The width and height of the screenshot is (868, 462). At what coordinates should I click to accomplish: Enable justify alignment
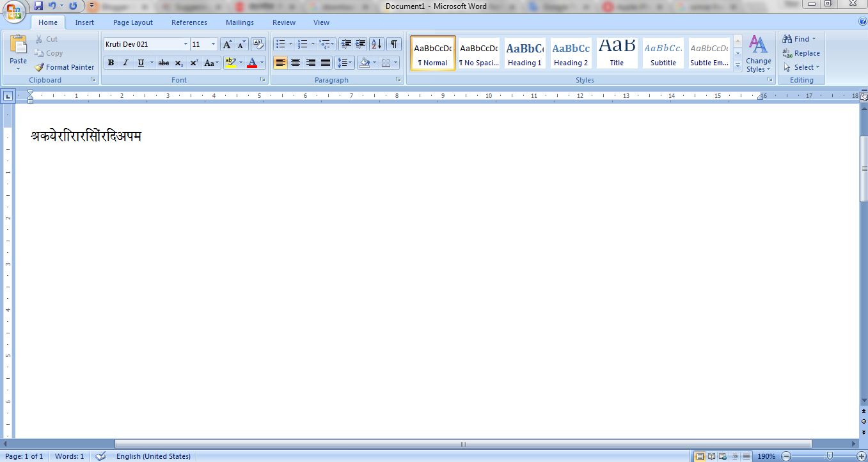(x=326, y=62)
